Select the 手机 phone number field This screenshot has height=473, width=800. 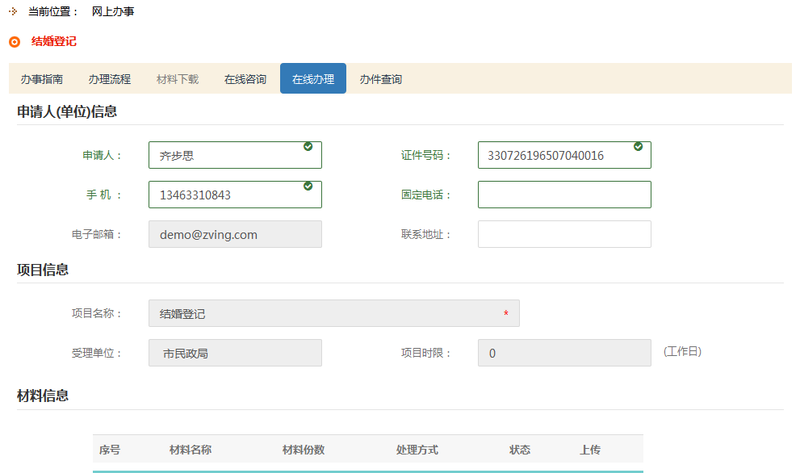225,195
